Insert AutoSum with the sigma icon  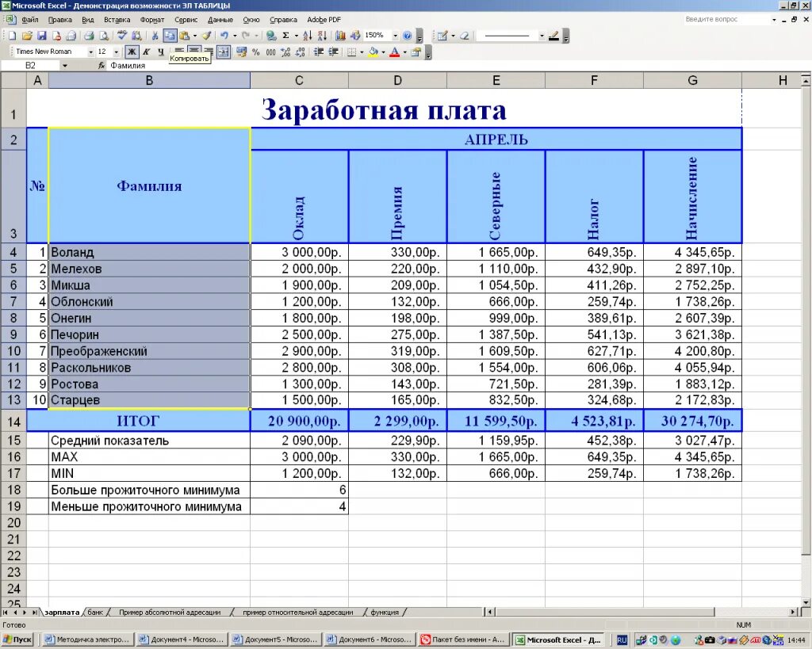point(285,36)
